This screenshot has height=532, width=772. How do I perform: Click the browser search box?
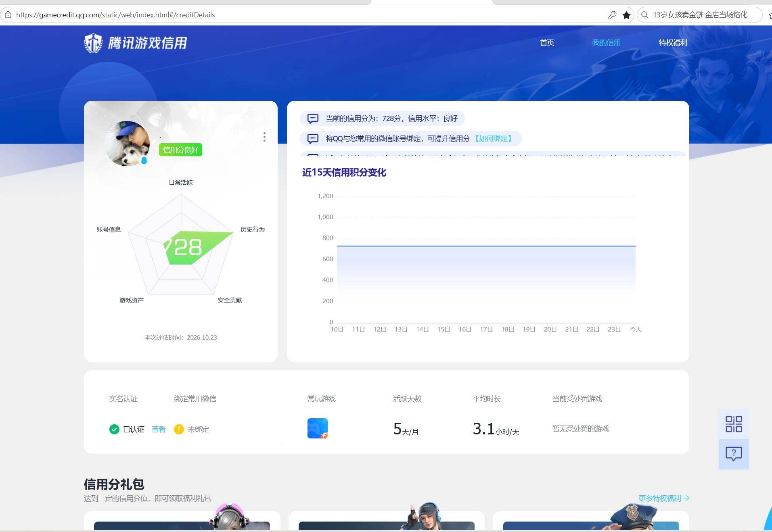pyautogui.click(x=700, y=15)
